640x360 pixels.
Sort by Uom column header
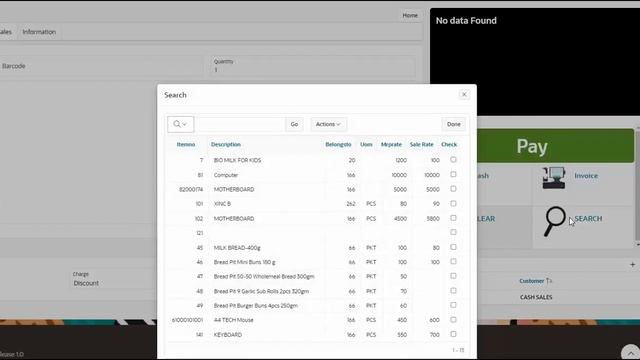pyautogui.click(x=366, y=144)
